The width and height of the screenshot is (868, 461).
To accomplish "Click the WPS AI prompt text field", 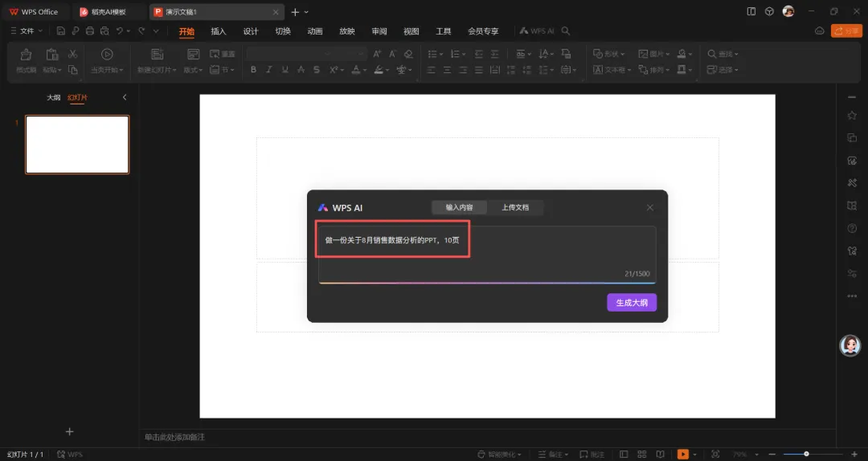I will pos(487,255).
